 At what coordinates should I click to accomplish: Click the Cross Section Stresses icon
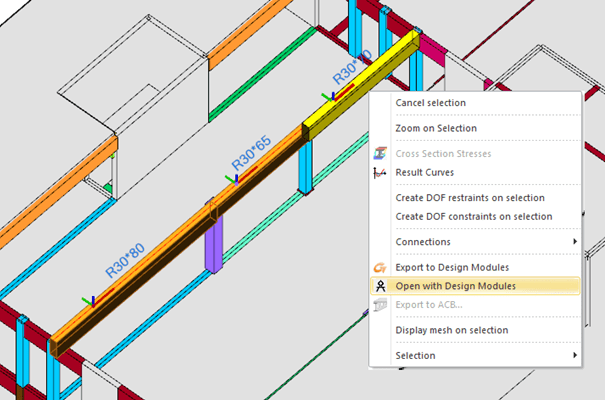click(x=379, y=154)
